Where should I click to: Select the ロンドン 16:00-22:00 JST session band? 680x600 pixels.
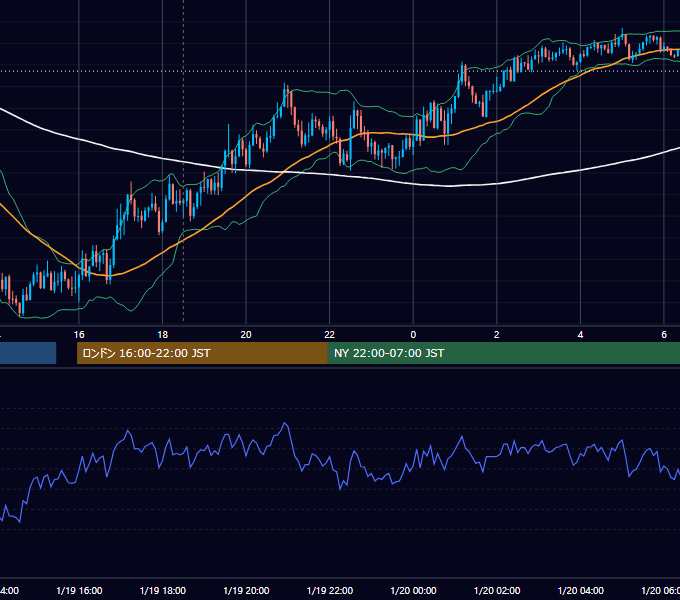pyautogui.click(x=202, y=353)
